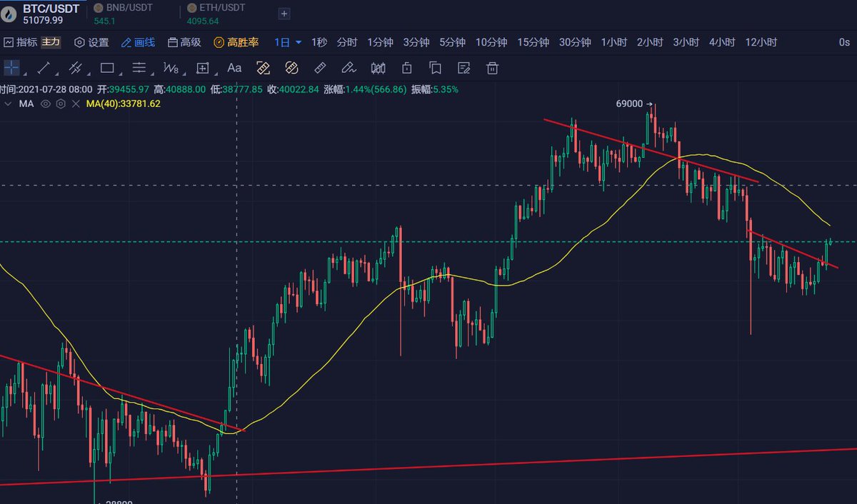Expand rectangle tool submenu arrow
The height and width of the screenshot is (504, 857).
(x=120, y=73)
